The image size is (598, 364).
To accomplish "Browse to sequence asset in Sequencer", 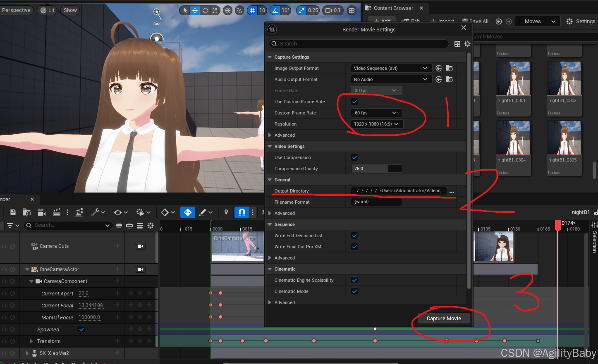I will pyautogui.click(x=27, y=212).
